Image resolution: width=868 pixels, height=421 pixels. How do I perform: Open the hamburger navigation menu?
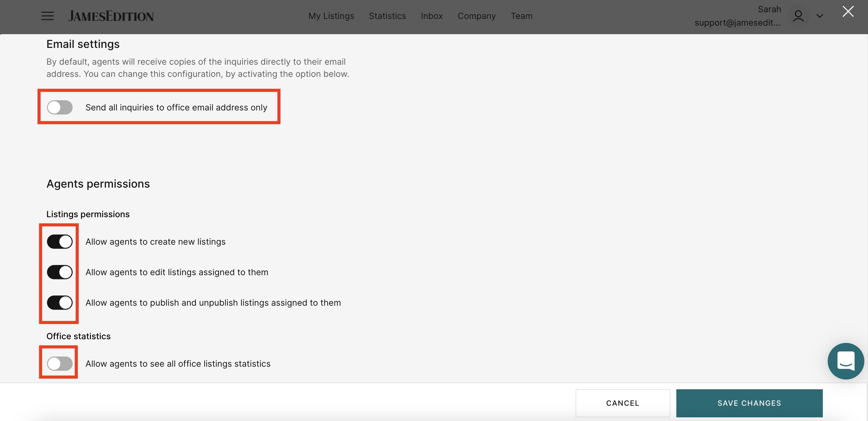pos(47,16)
